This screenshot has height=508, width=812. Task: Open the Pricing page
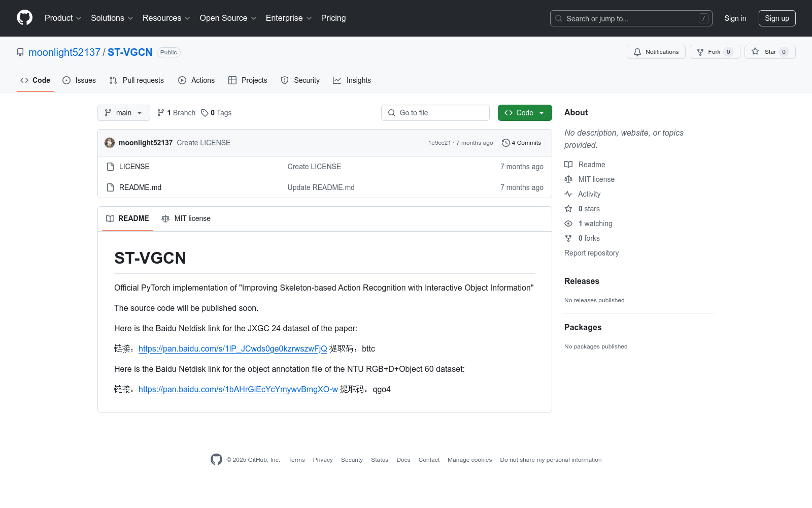coord(333,18)
